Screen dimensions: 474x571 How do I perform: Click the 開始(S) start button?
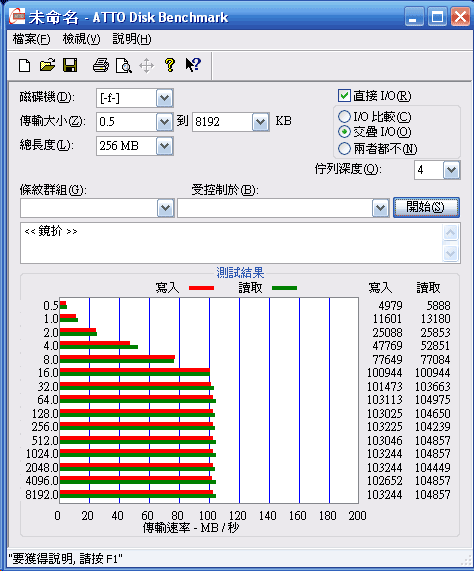tap(426, 208)
